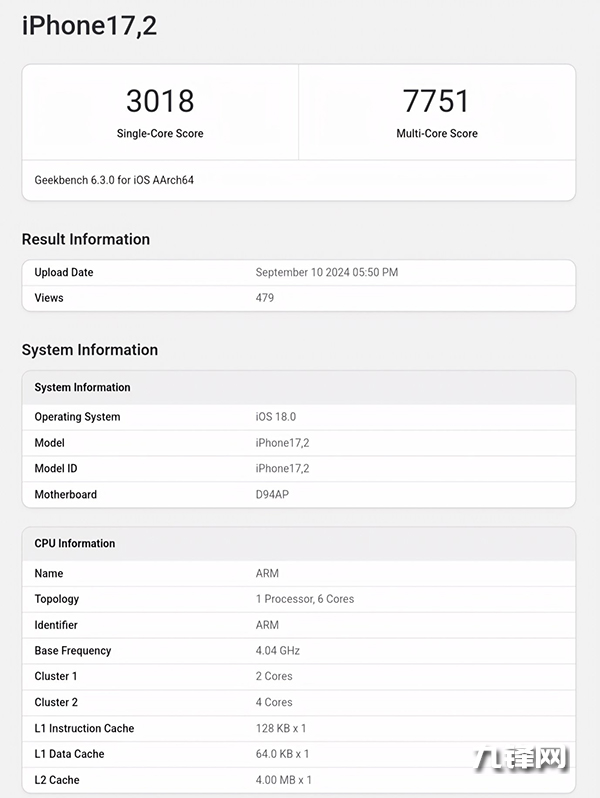The width and height of the screenshot is (600, 798).
Task: Select the Motherboard value D94AP
Action: [272, 494]
